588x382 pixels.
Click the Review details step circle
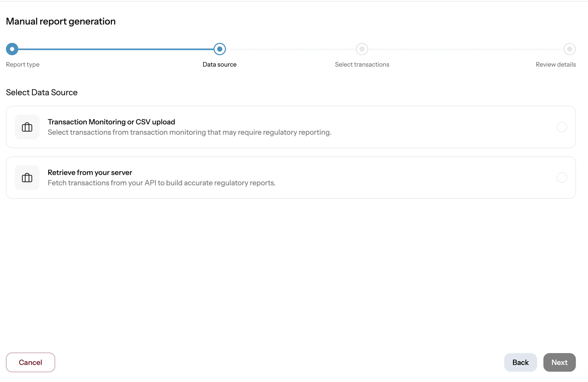[x=569, y=49]
